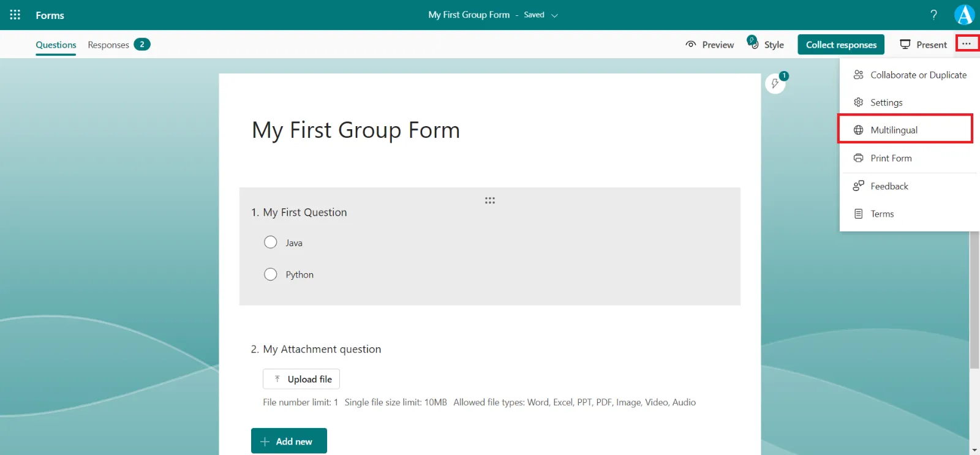This screenshot has width=980, height=455.
Task: Click the File number limit text
Action: coord(300,402)
